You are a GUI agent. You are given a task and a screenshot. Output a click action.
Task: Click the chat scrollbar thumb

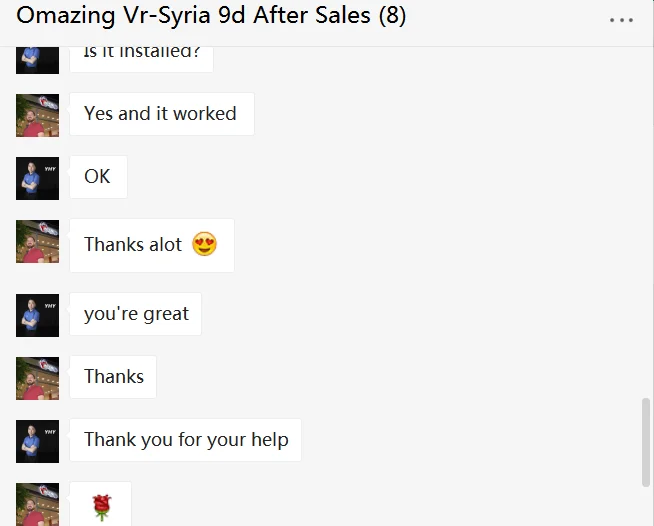coord(646,442)
